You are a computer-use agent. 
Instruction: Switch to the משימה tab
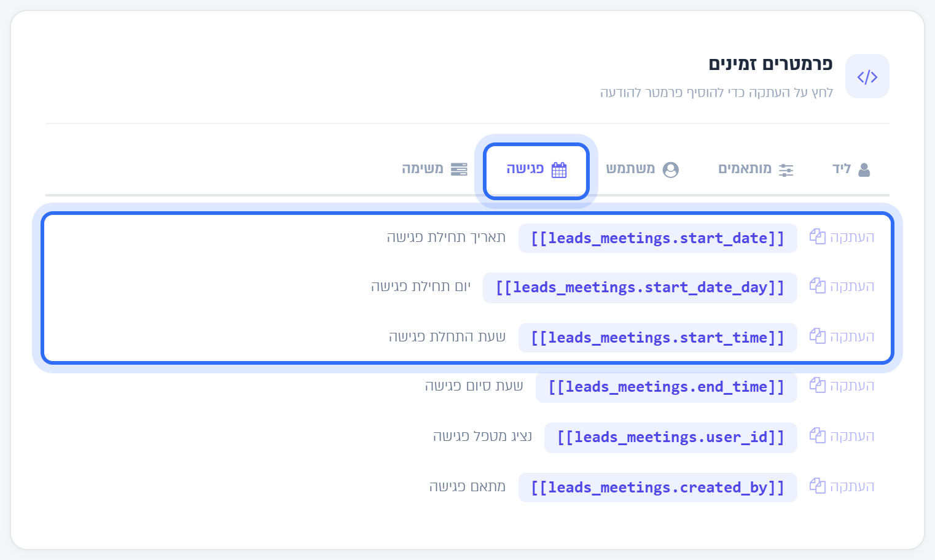[434, 169]
